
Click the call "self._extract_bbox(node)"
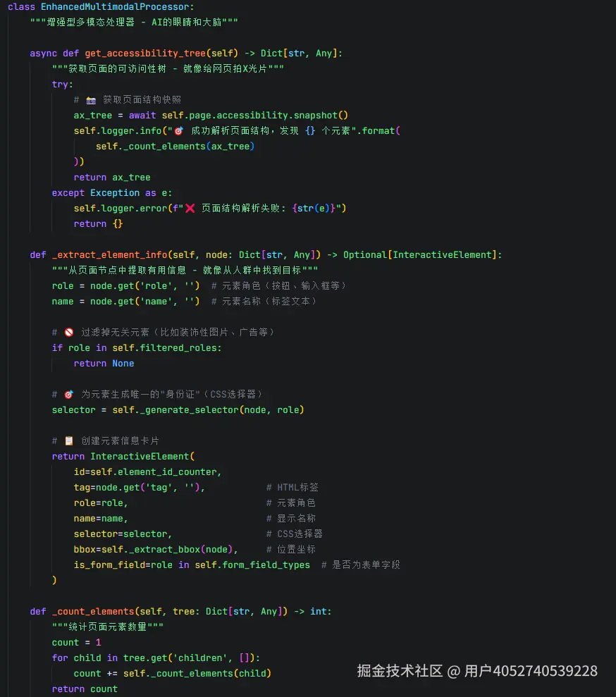[x=166, y=550]
